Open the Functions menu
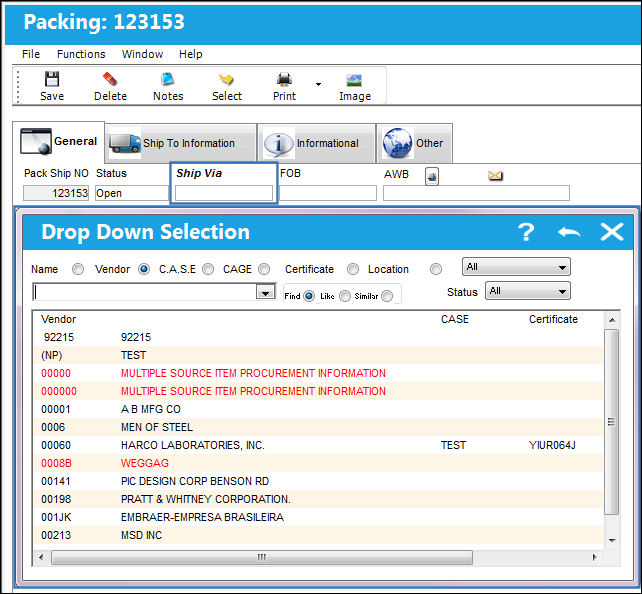 81,54
